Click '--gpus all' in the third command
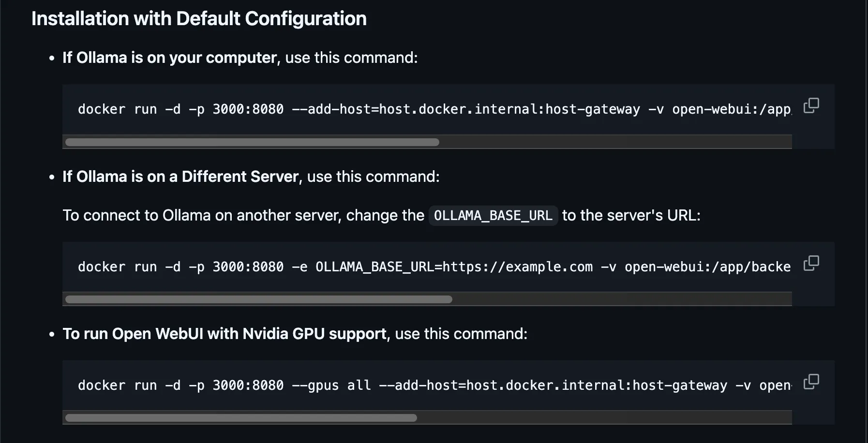The height and width of the screenshot is (443, 868). pos(331,385)
